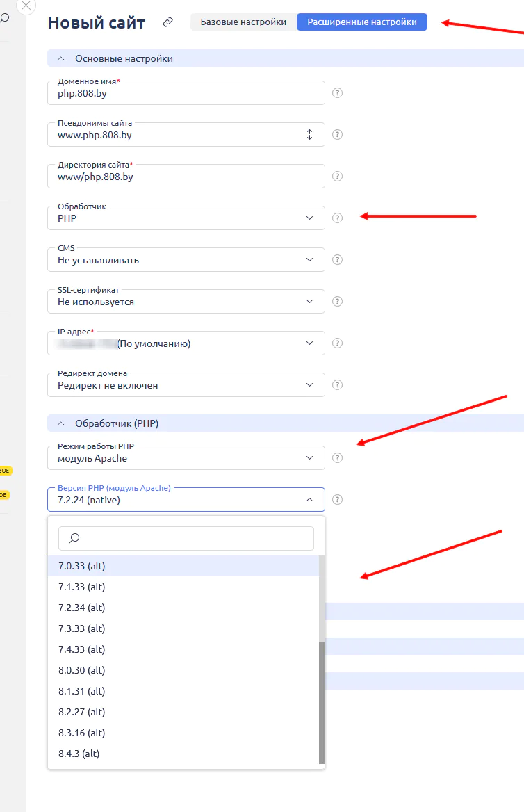Viewport: 524px width, 812px height.
Task: Select PHP version 7.0.33 (alt)
Action: coord(183,566)
